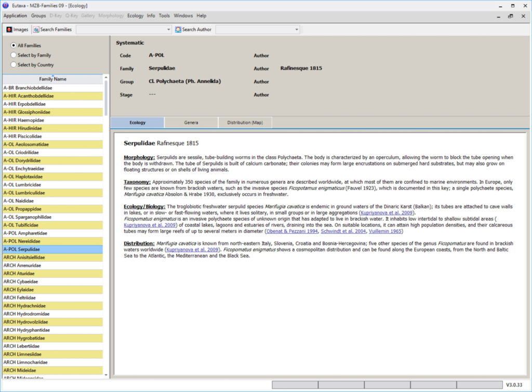Select A-POL Nereididae row
This screenshot has height=392, width=532.
pos(52,241)
